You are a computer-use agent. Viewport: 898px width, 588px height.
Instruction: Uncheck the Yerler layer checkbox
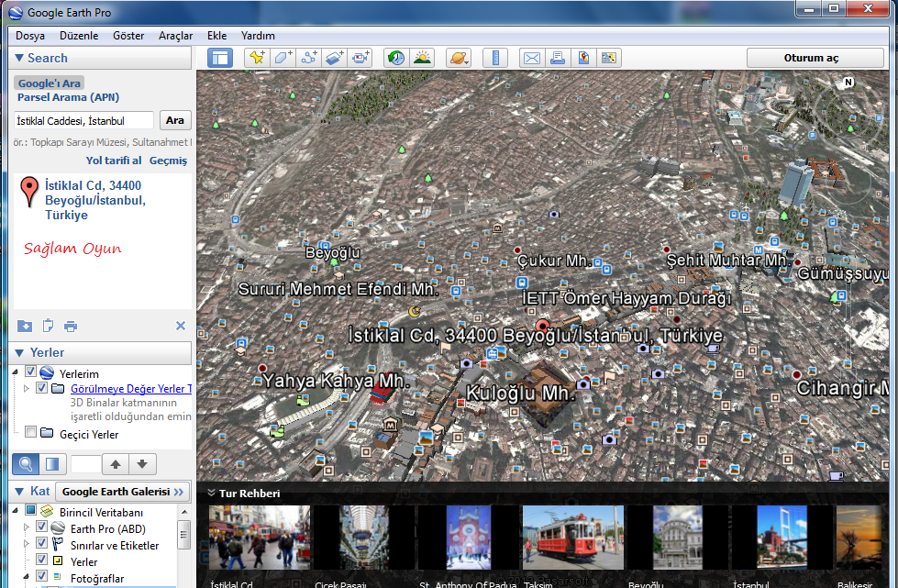[41, 560]
